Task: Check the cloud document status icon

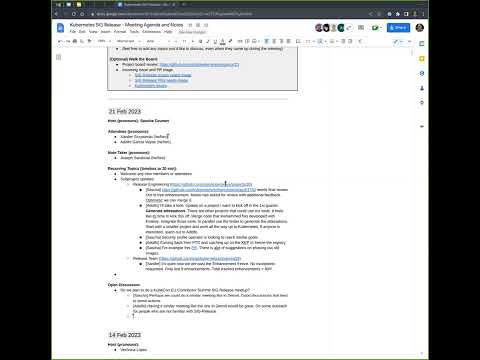Action: click(x=206, y=25)
